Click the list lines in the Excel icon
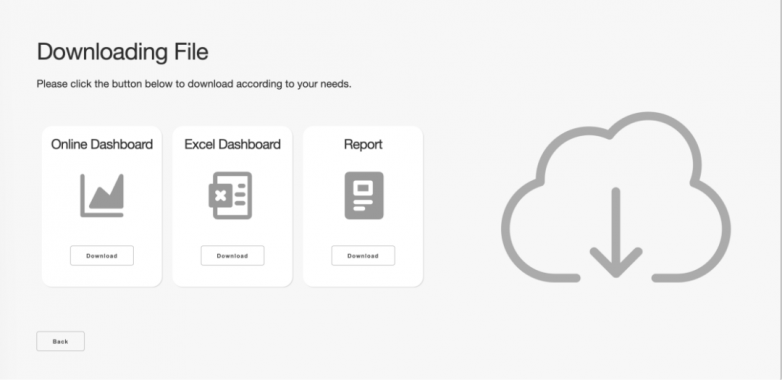Viewport: 782px width, 380px height. point(240,194)
